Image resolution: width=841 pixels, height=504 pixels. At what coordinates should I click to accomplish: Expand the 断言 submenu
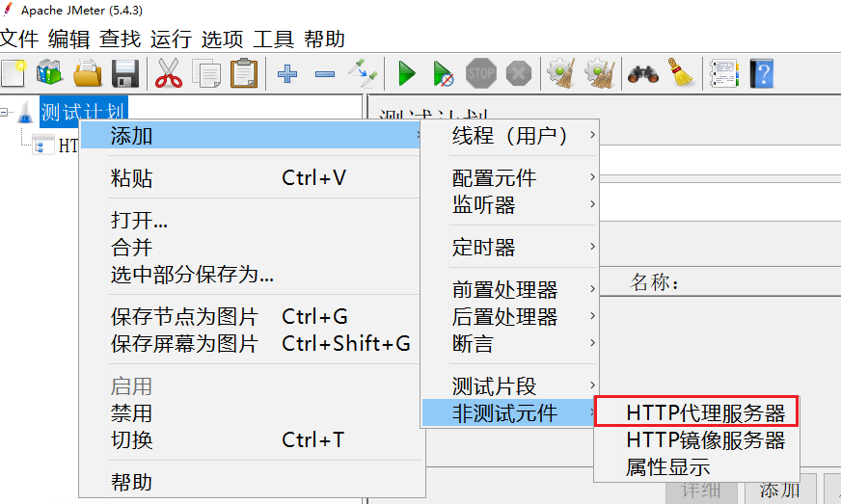coord(509,343)
